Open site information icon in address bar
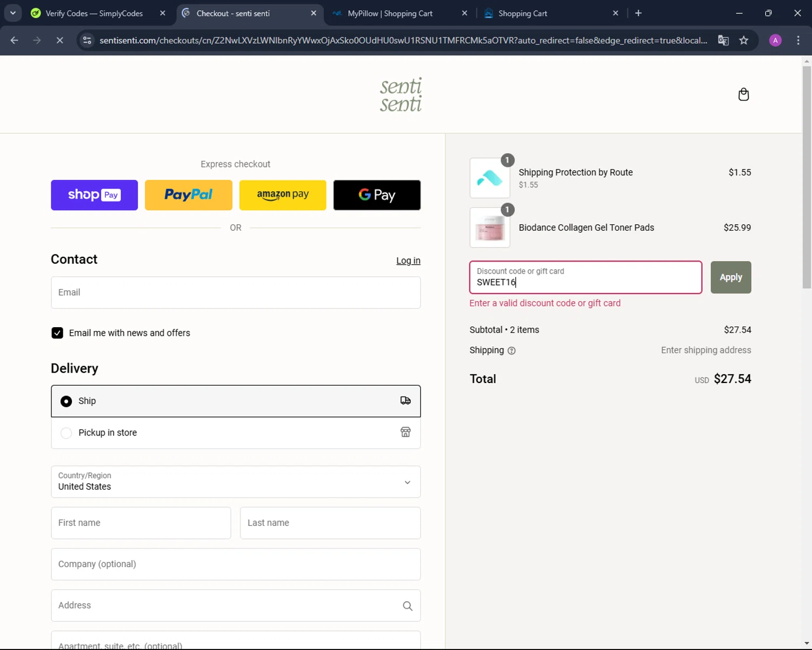The image size is (812, 650). (x=87, y=40)
